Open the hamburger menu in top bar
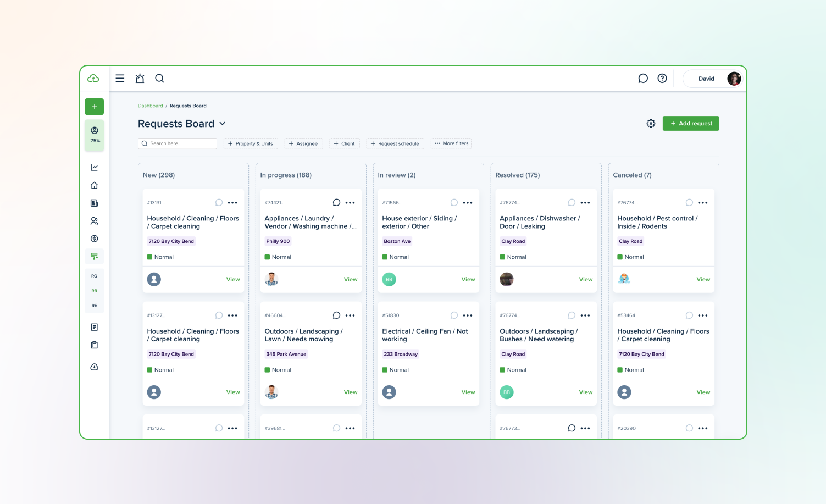This screenshot has width=826, height=504. [x=120, y=79]
